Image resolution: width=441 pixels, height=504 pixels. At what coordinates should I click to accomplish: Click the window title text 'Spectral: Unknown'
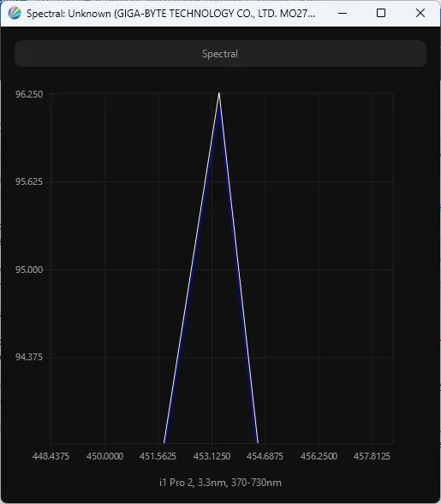[x=69, y=14]
